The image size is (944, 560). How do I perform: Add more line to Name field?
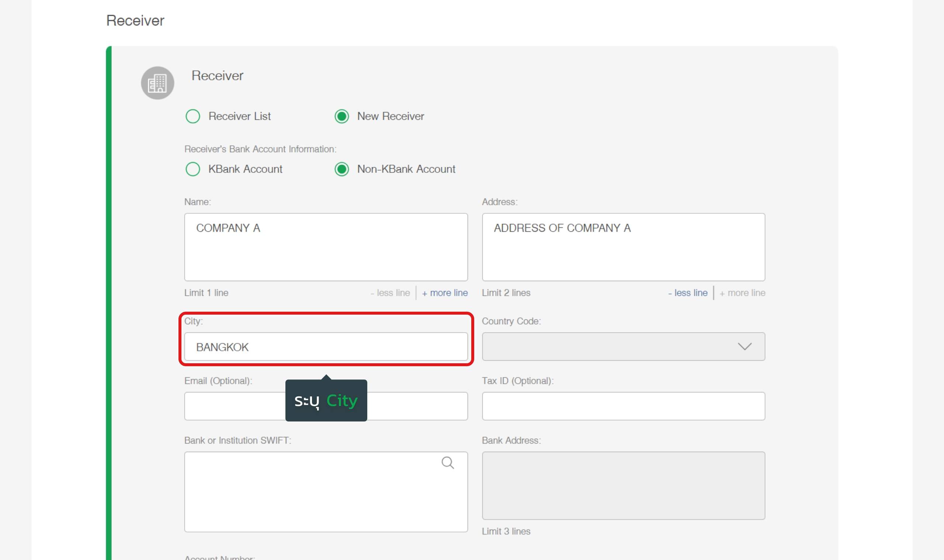[445, 293]
